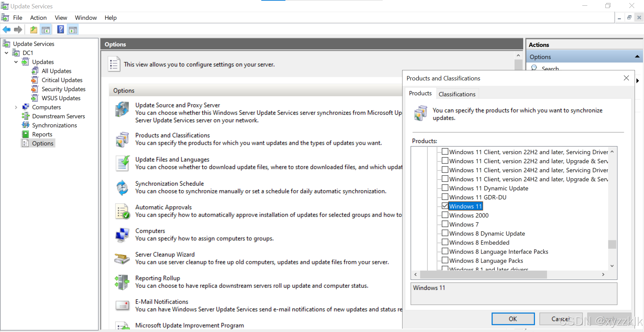Viewport: 644px width, 332px height.
Task: Check the Windows 8 Language Packs checkbox
Action: (445, 260)
